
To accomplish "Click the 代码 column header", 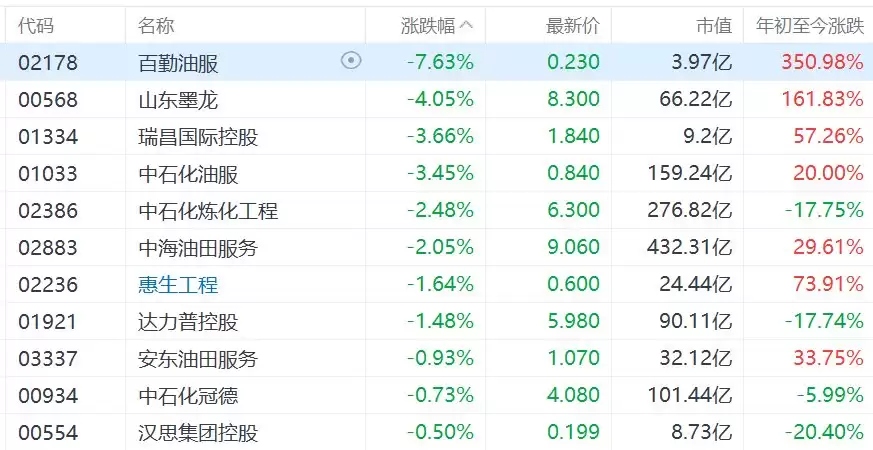I will (36, 24).
